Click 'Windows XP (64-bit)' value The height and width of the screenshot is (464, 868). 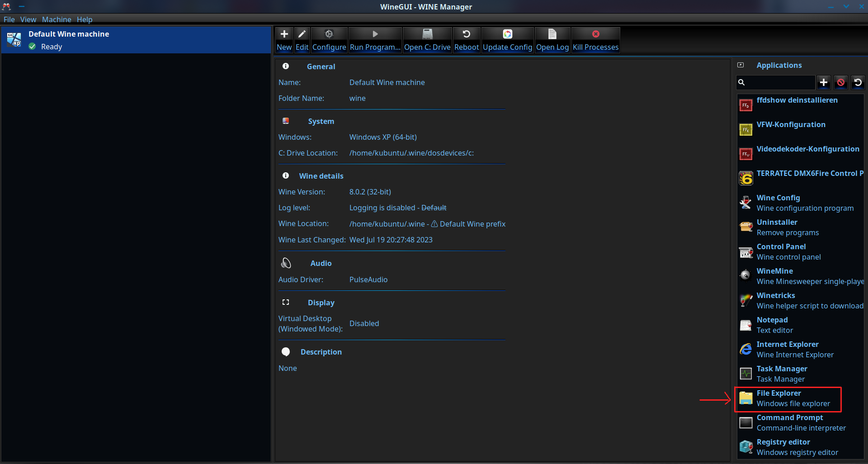click(x=383, y=137)
